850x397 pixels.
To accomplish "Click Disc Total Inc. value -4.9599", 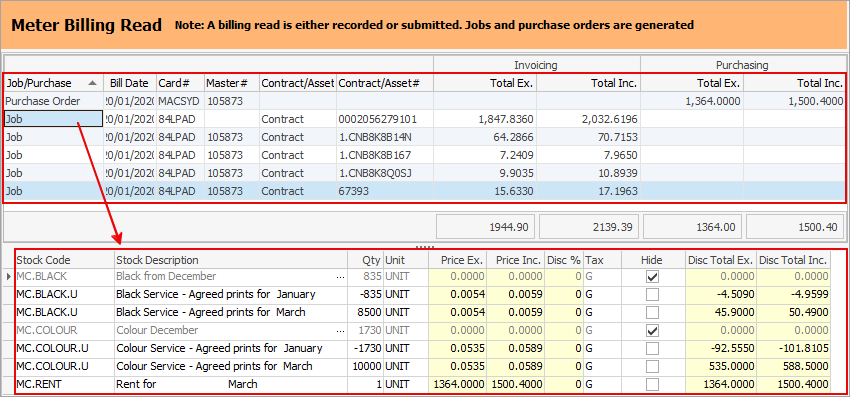I will coord(794,294).
